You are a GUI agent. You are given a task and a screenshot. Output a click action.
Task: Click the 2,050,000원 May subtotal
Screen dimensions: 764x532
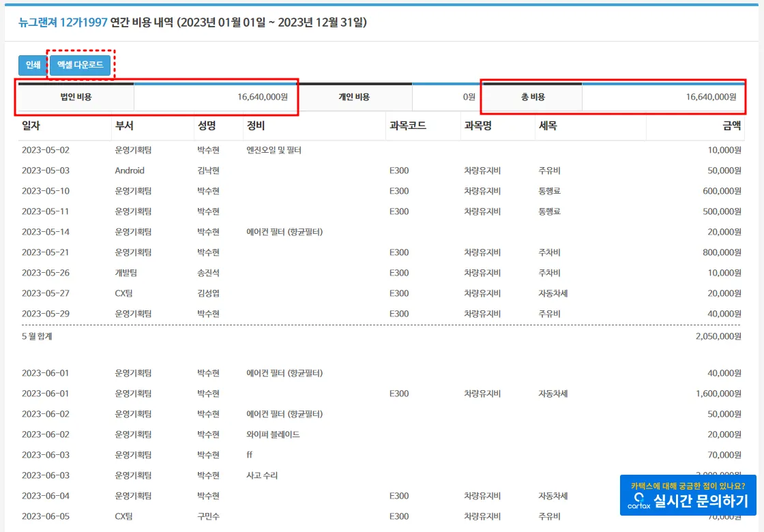[718, 336]
